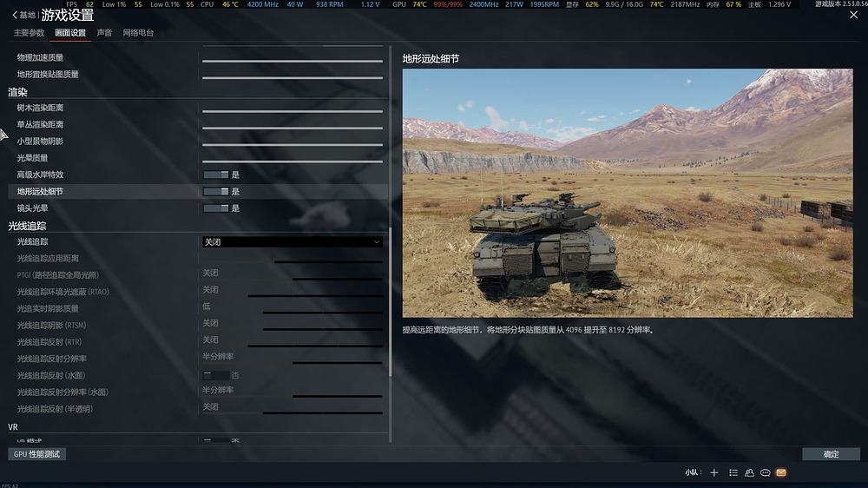Open the contacts/friends icon
Screen dimensions: 868x488
(749, 472)
